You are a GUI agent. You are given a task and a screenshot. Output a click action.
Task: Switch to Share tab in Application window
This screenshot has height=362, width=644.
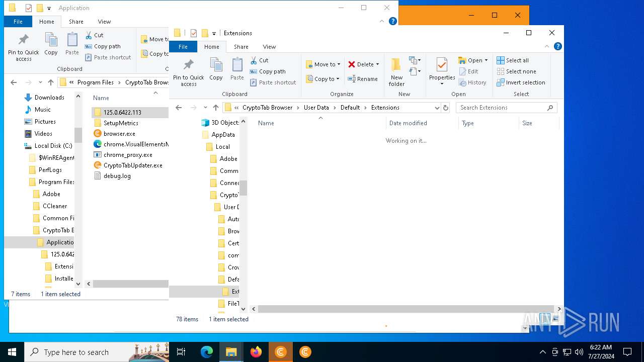point(76,22)
